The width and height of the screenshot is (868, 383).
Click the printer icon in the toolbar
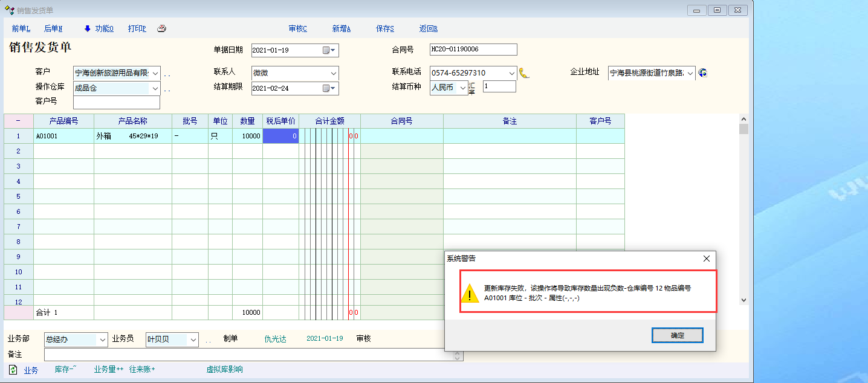click(x=161, y=28)
